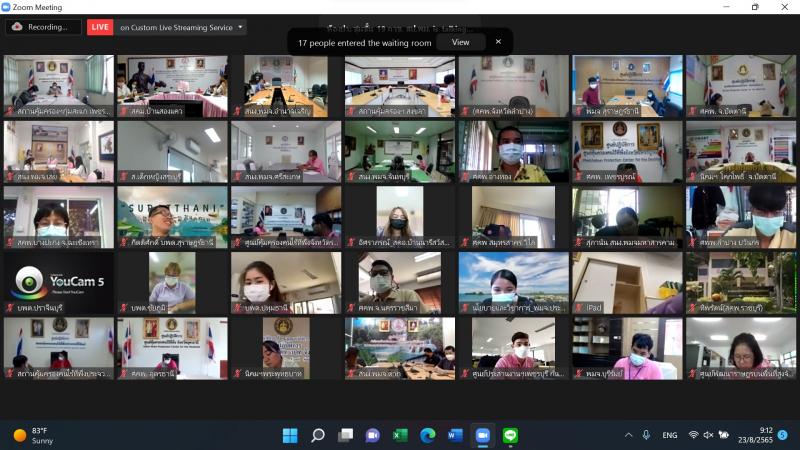
Task: Click View for the waiting room
Action: point(460,42)
